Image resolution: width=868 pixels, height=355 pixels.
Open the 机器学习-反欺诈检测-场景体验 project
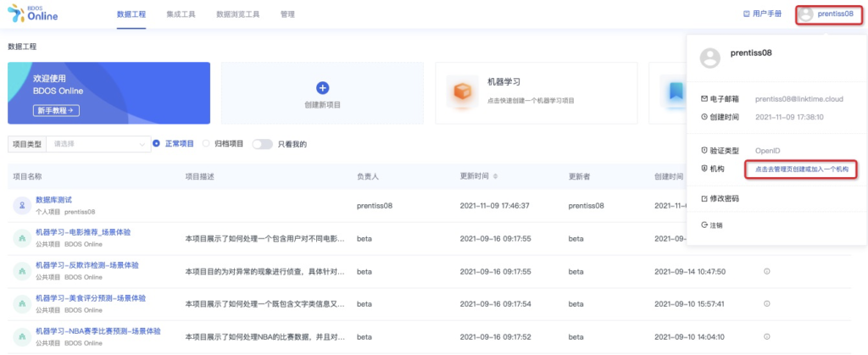pyautogui.click(x=87, y=265)
